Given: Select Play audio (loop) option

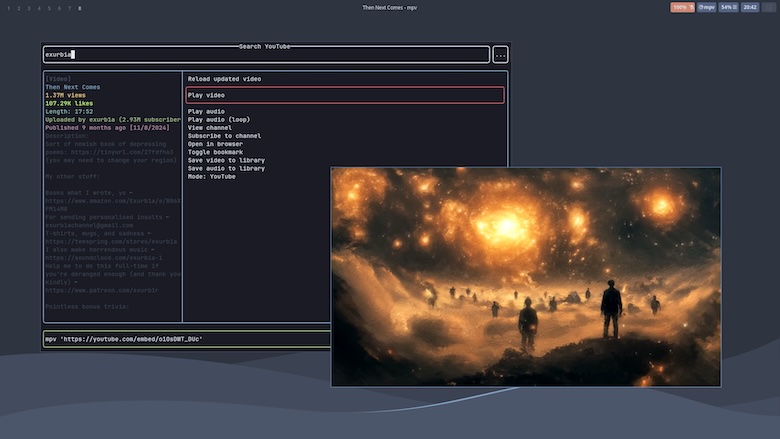Looking at the screenshot, I should pyautogui.click(x=218, y=119).
